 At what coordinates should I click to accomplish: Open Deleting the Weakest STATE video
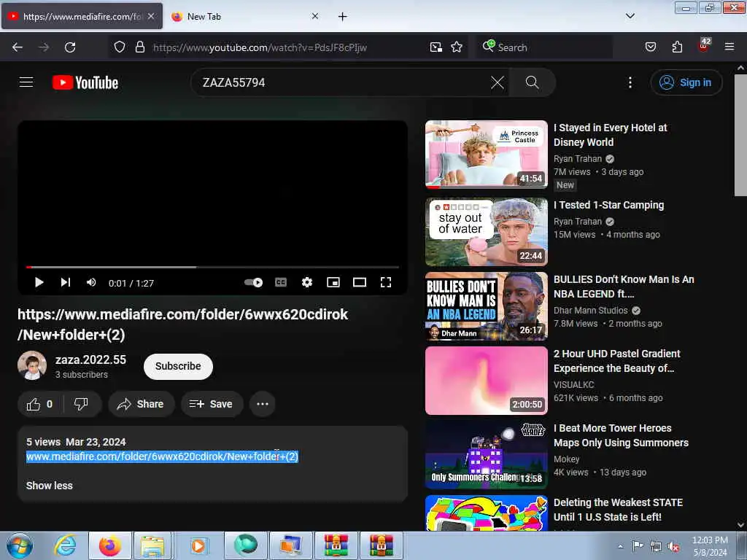pyautogui.click(x=618, y=510)
